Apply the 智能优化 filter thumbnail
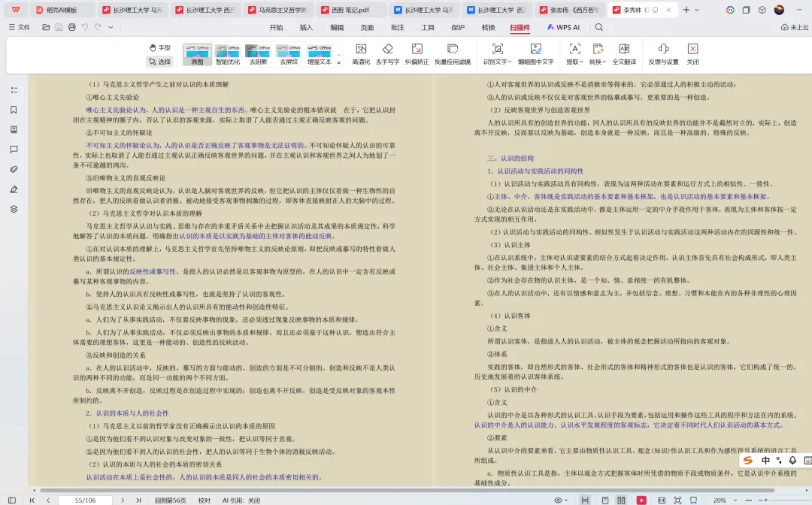 click(x=228, y=54)
